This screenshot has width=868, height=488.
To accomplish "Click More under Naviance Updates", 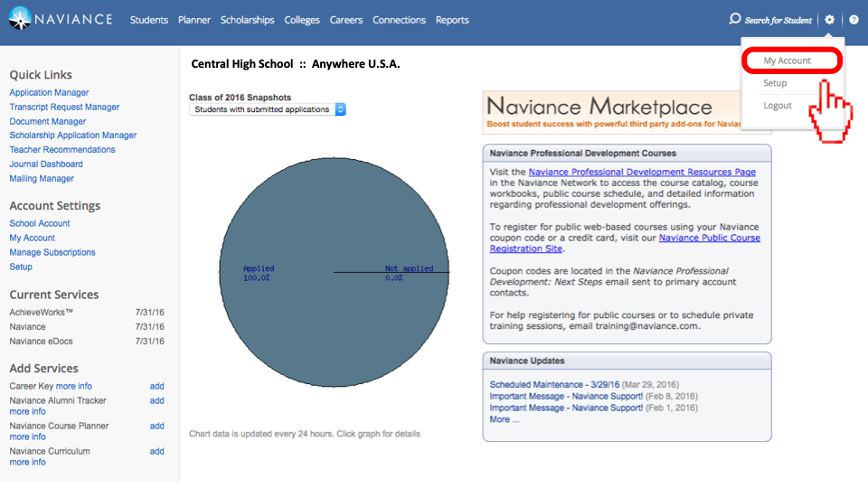I will click(504, 419).
